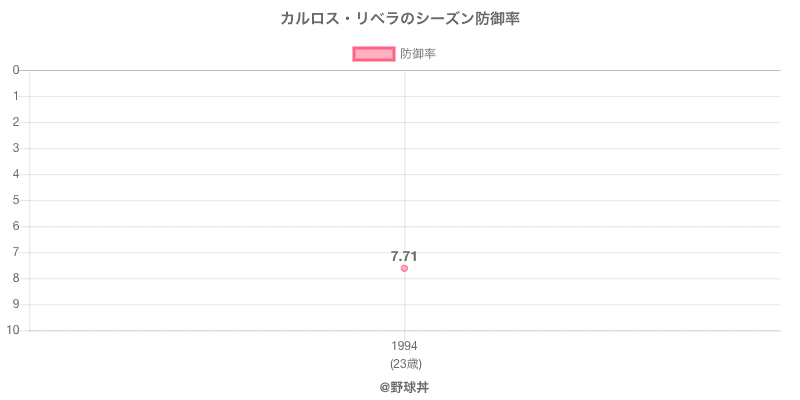Image resolution: width=800 pixels, height=400 pixels.
Task: Click the y-axis tick label 5
Action: tap(16, 201)
